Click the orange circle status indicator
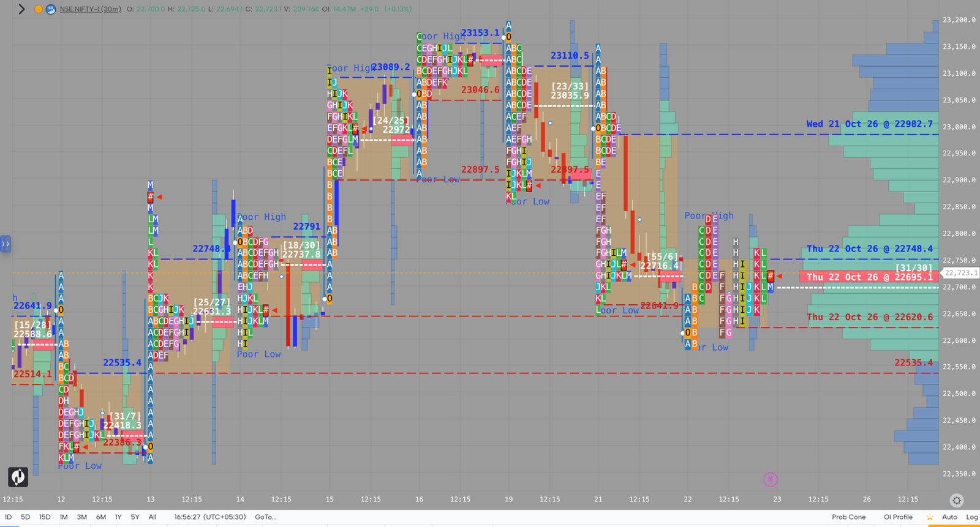This screenshot has height=527, width=980. [x=39, y=9]
